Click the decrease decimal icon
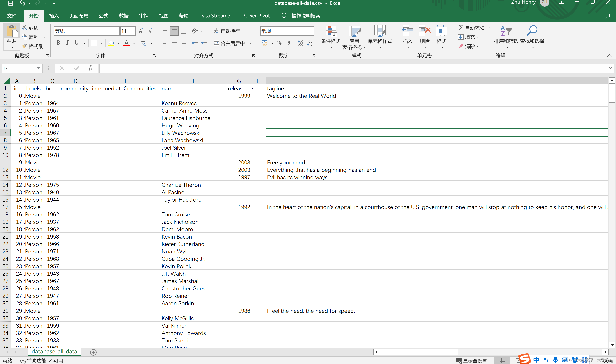The image size is (616, 364). pyautogui.click(x=310, y=43)
